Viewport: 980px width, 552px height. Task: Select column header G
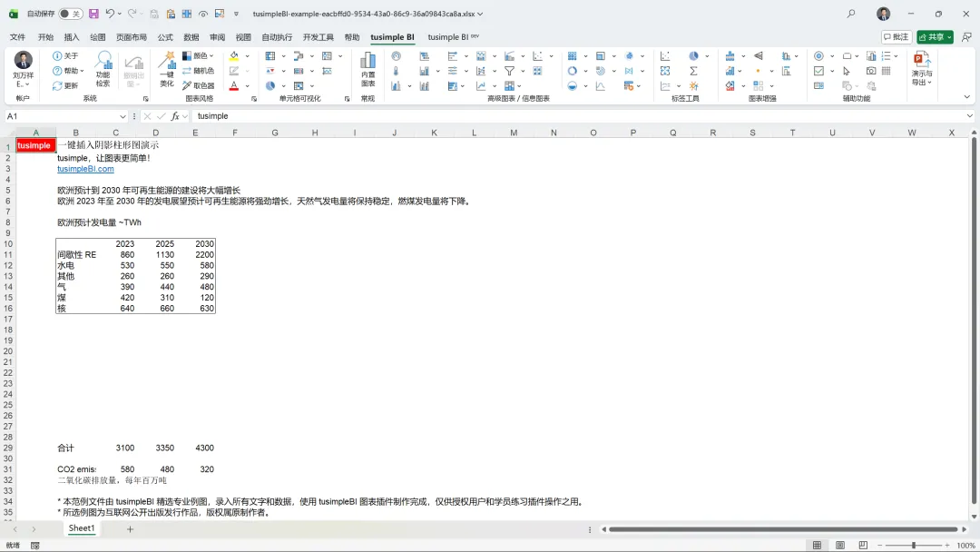(x=275, y=133)
